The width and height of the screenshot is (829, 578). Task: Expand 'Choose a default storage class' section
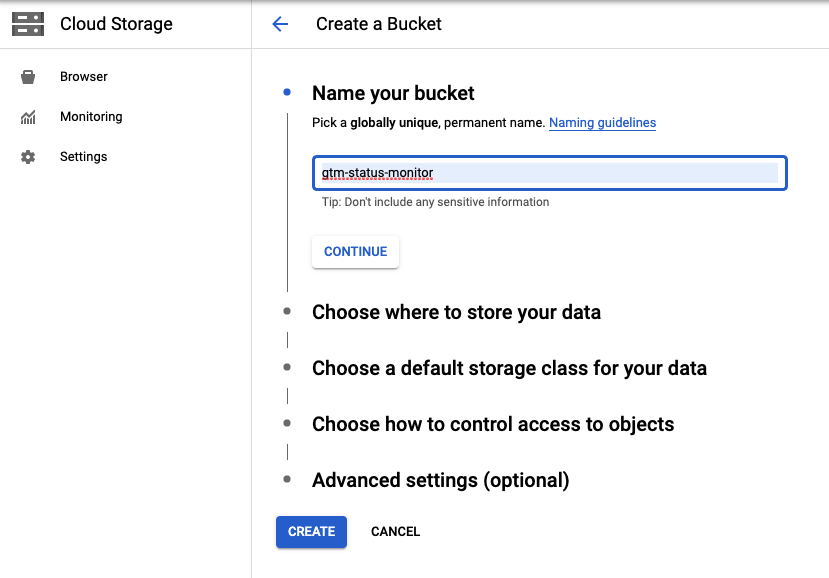point(509,368)
